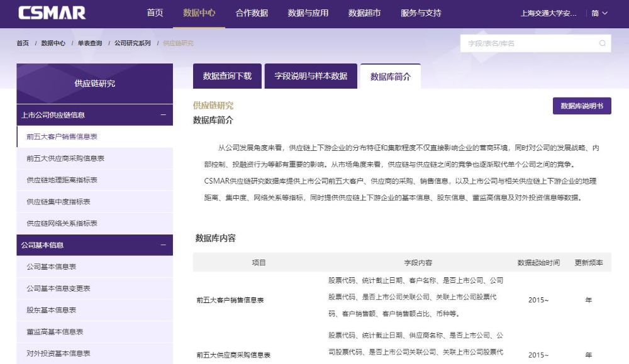Click the 数据库简介 section heading

[213, 120]
